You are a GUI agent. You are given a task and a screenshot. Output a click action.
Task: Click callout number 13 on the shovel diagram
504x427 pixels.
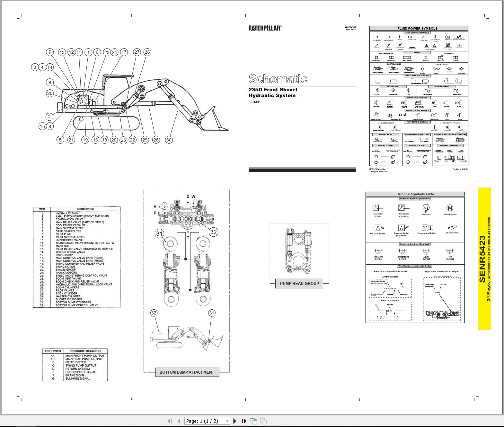click(62, 52)
